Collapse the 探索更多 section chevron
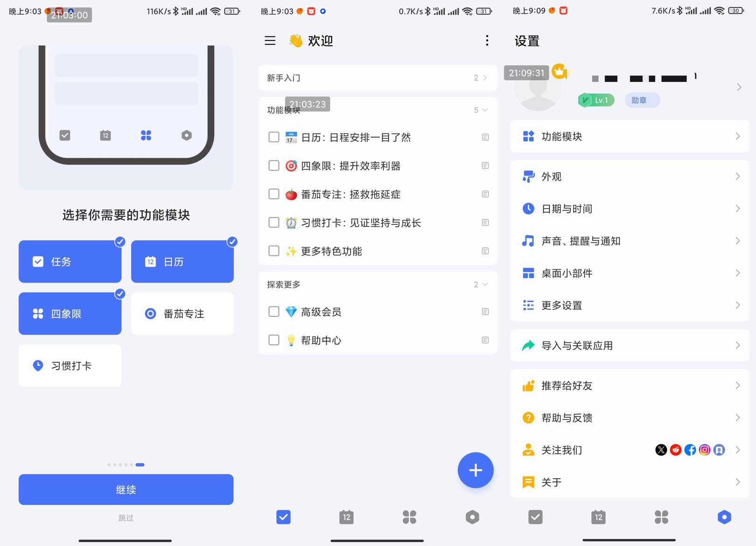The height and width of the screenshot is (546, 756). coord(484,285)
